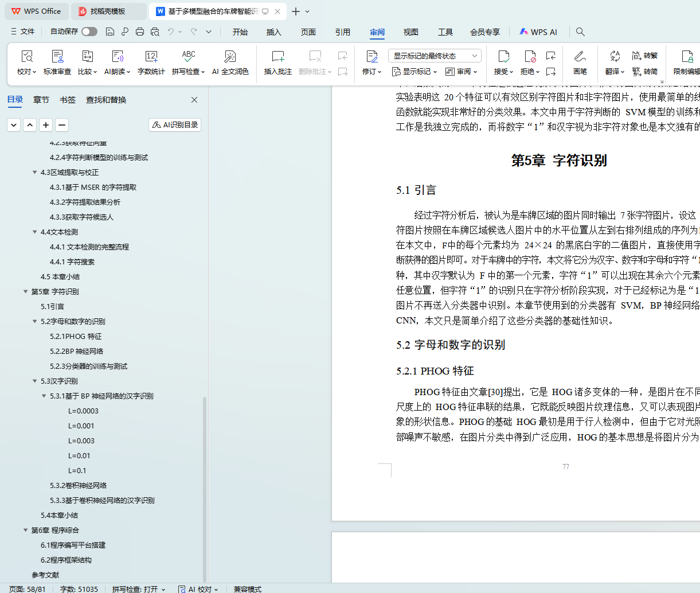Image resolution: width=700 pixels, height=593 pixels.
Task: Click the 限制编辑 restrict editing icon
Action: [x=686, y=57]
